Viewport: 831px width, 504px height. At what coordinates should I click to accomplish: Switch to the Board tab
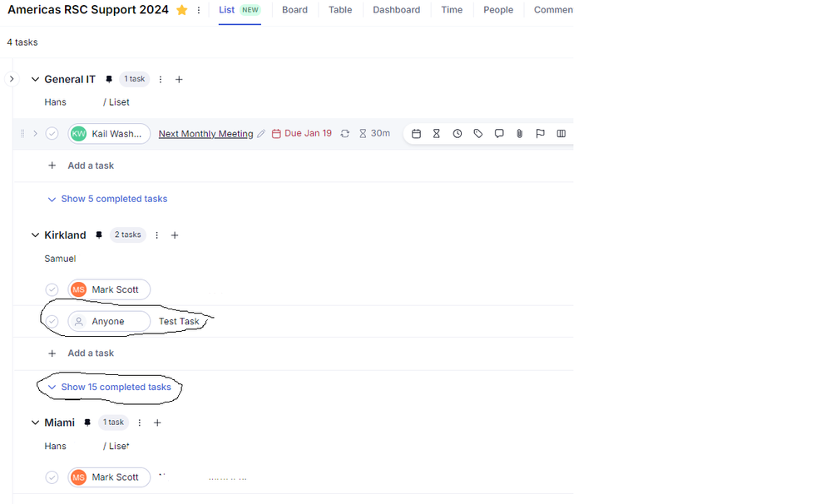(x=294, y=10)
